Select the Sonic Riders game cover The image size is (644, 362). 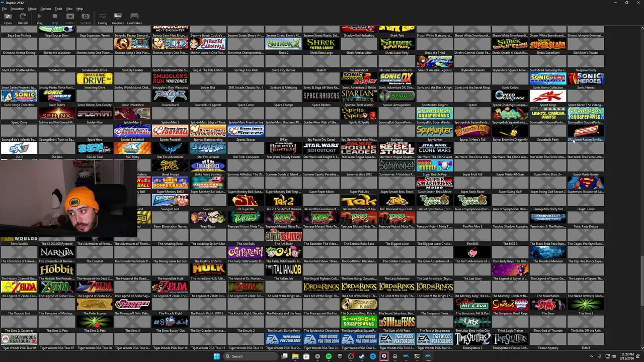(x=56, y=96)
